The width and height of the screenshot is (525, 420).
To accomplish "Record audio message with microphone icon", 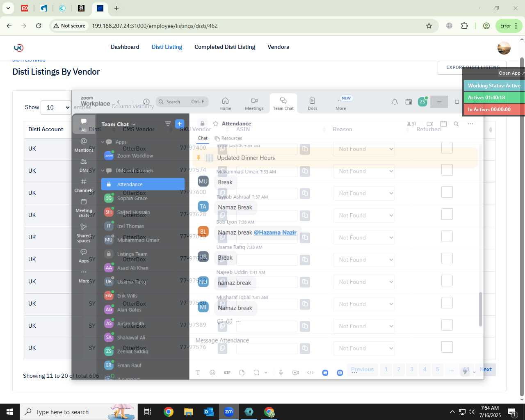I will pyautogui.click(x=281, y=372).
